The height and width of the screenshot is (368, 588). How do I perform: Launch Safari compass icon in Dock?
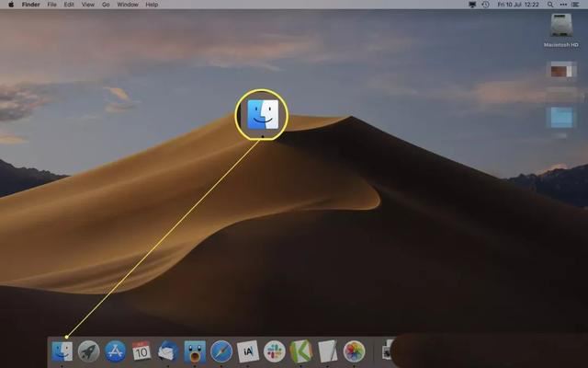coord(221,351)
